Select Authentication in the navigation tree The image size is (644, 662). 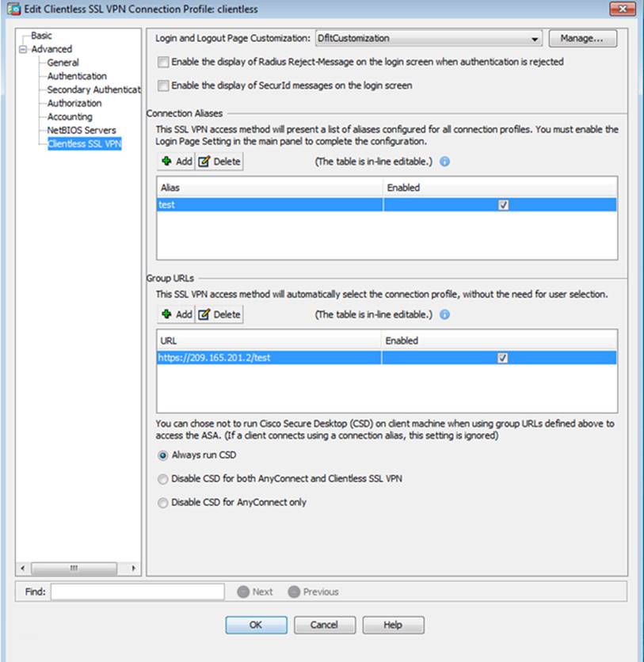point(77,76)
